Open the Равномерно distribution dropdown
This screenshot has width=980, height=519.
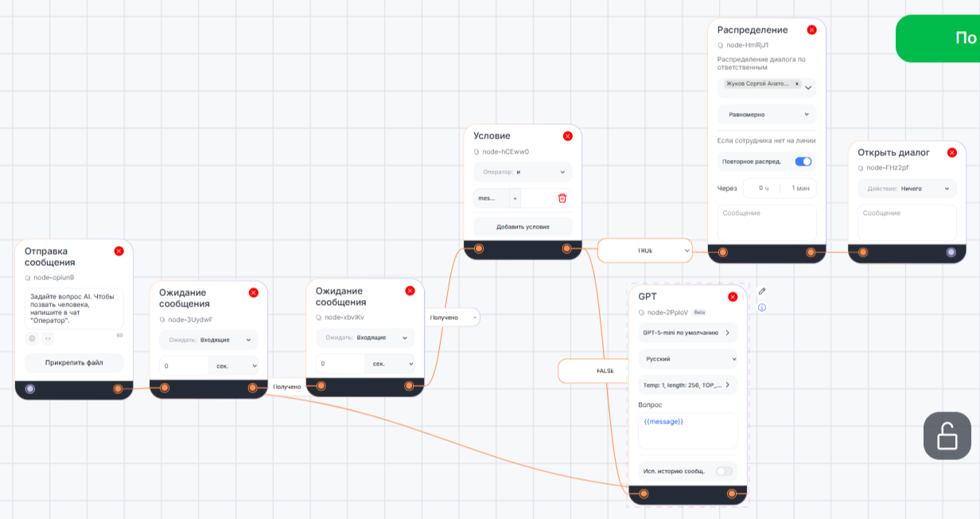pos(767,115)
